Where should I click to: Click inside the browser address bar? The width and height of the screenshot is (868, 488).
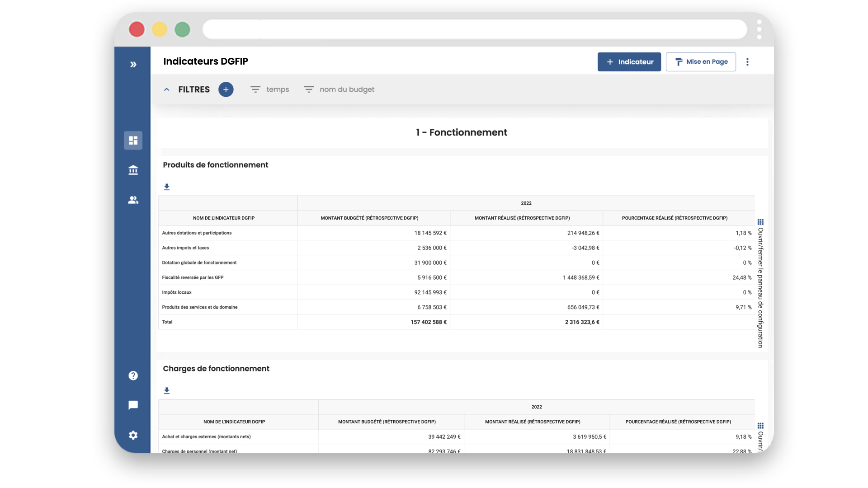click(475, 29)
